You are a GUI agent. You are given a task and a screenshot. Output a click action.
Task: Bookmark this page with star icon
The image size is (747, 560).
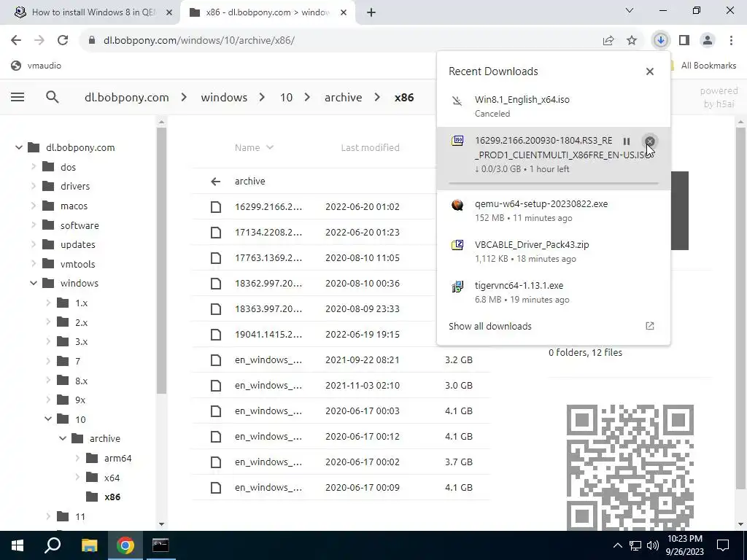coord(632,41)
